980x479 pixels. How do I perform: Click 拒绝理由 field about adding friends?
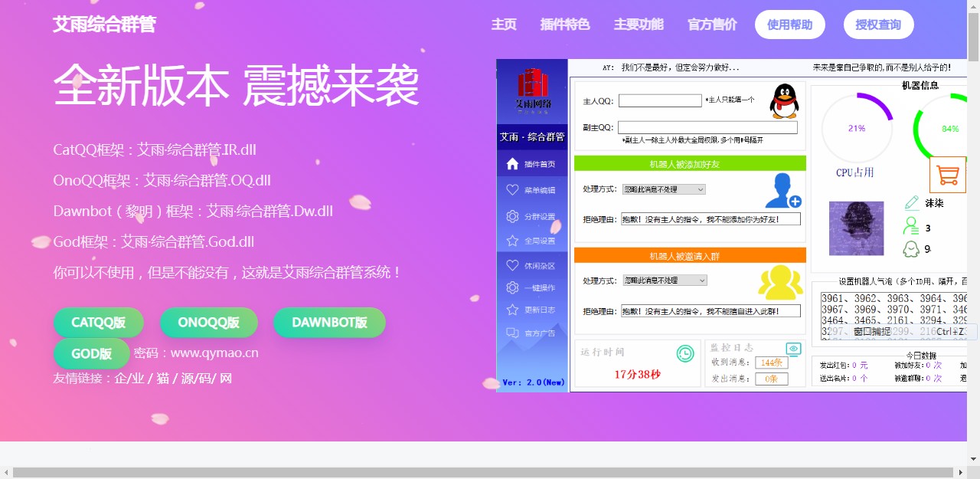pyautogui.click(x=710, y=219)
